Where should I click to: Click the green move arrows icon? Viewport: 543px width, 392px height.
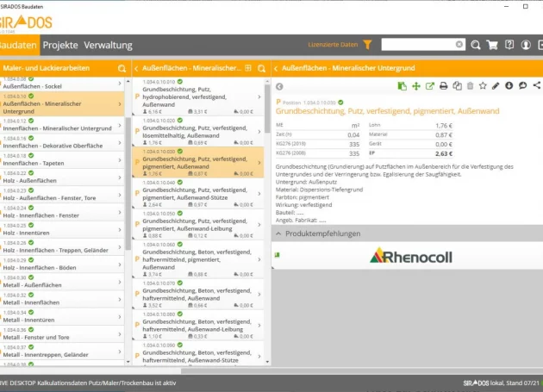pos(416,86)
